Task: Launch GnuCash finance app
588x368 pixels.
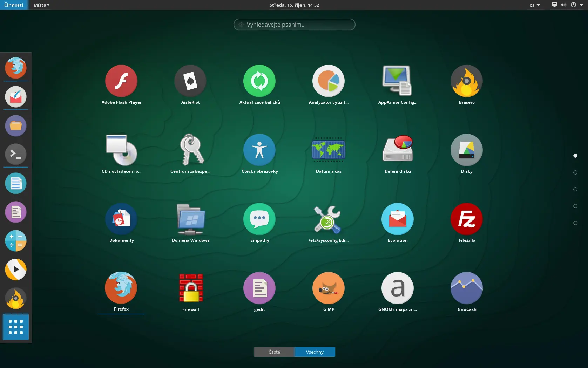Action: (x=467, y=288)
